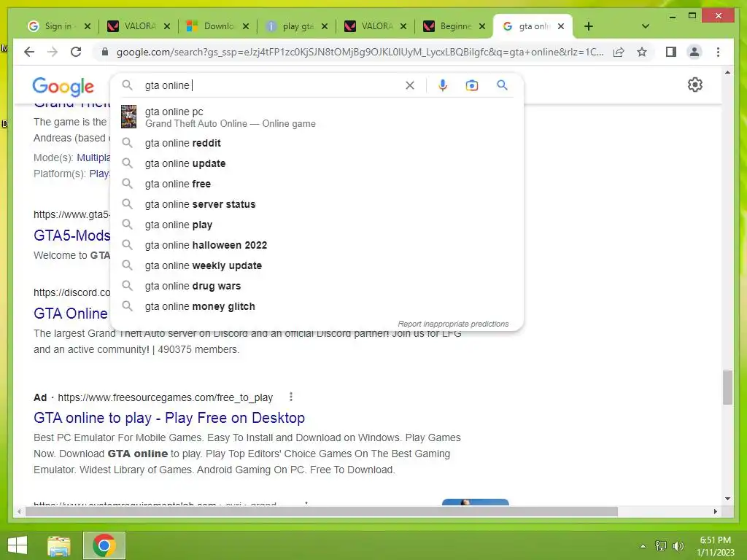Screen dimensions: 747x560
Task: Click the vertical scrollbar thumb
Action: pos(727,387)
